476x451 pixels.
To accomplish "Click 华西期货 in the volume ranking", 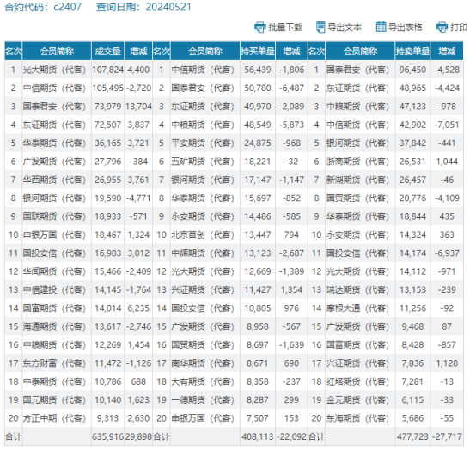I will (x=54, y=180).
